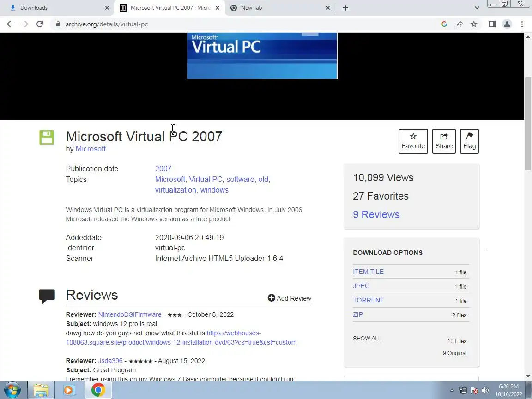Open Google icon in address bar
This screenshot has height=399, width=532.
(x=444, y=24)
